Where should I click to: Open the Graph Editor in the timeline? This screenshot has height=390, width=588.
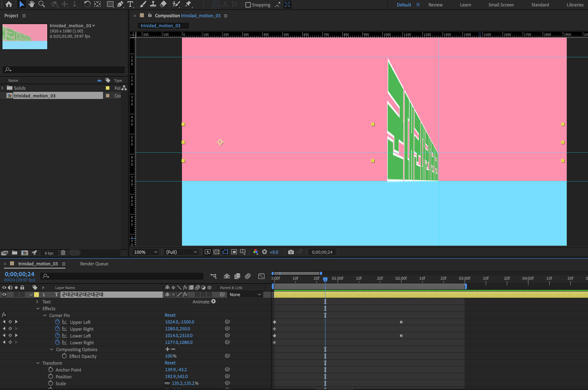tap(261, 276)
